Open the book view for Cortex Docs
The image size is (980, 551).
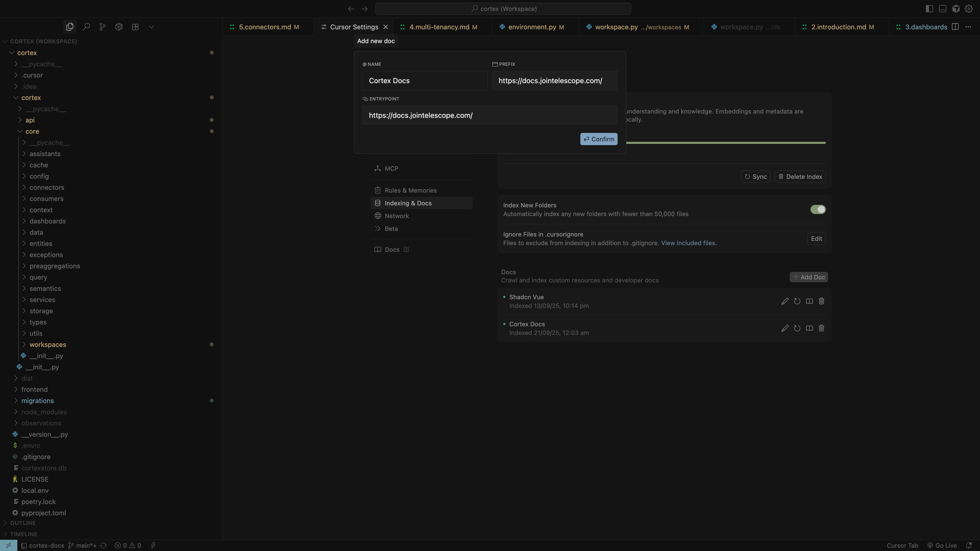pos(809,328)
